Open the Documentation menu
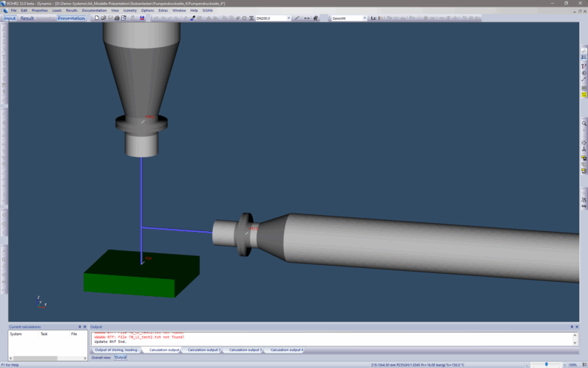This screenshot has height=368, width=588. pos(94,10)
